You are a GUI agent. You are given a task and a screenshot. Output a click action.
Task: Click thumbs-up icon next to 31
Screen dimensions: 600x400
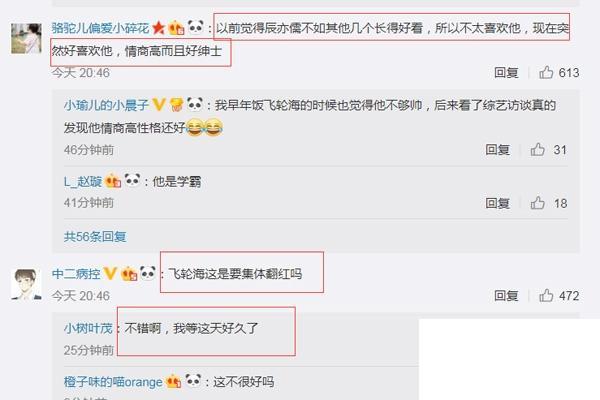coord(538,149)
